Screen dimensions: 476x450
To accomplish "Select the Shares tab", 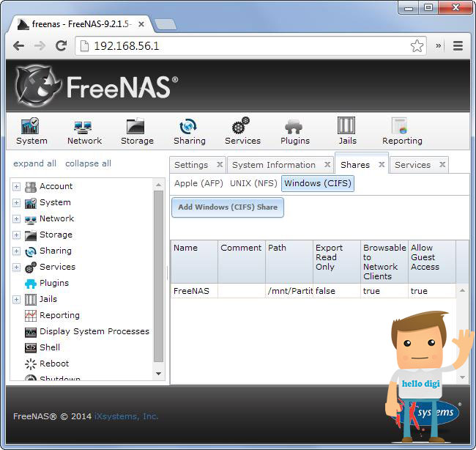I will pos(355,165).
